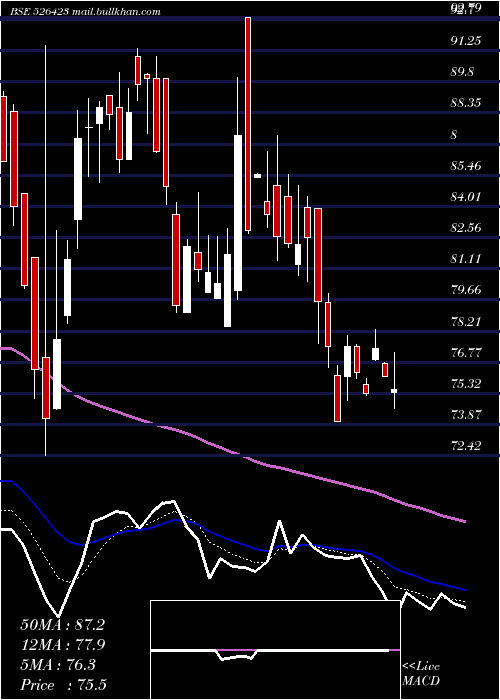Click inside the MACD inset panel

pos(275,650)
